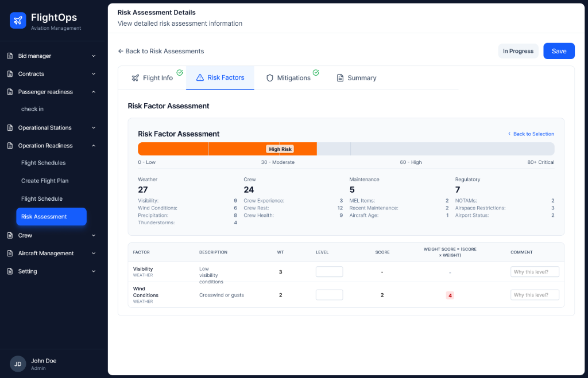Click the Contracts sidebar document icon

click(x=10, y=74)
